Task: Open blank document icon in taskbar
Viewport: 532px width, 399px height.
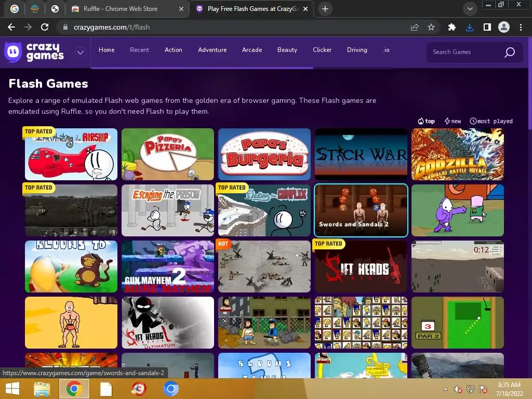Action: (106, 389)
